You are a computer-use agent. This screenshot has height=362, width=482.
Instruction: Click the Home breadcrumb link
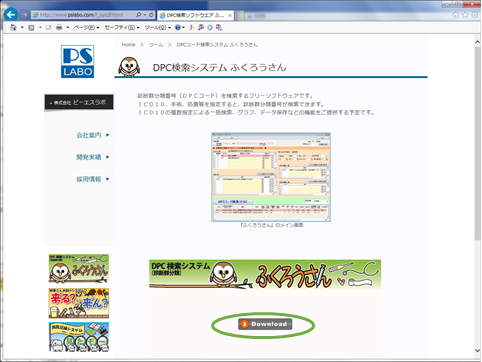tap(128, 45)
